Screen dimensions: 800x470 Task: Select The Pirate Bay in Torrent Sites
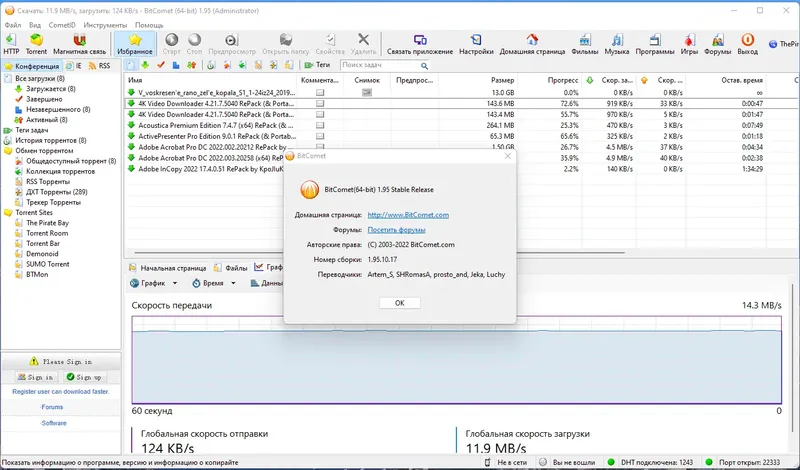coord(47,223)
